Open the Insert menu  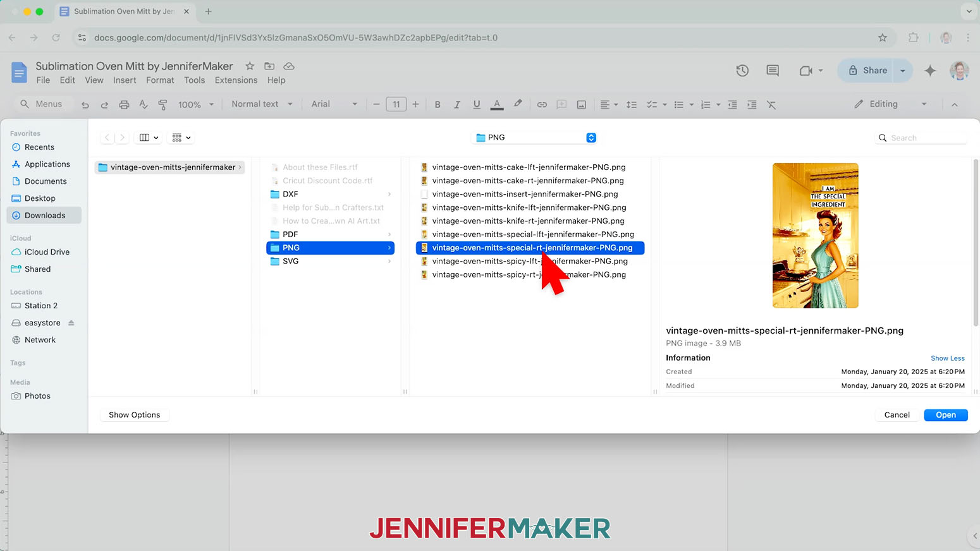(125, 80)
